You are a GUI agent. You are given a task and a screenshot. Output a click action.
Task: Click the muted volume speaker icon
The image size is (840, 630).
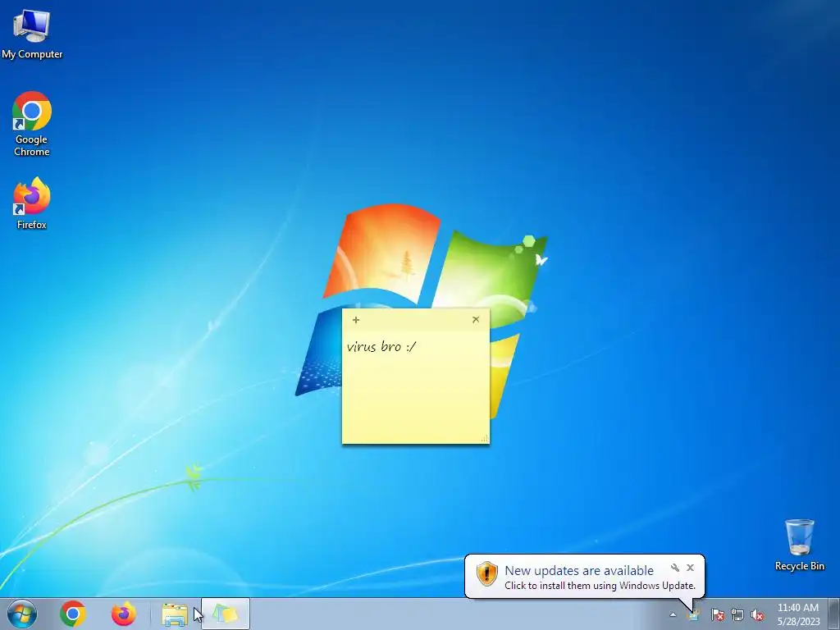point(757,614)
